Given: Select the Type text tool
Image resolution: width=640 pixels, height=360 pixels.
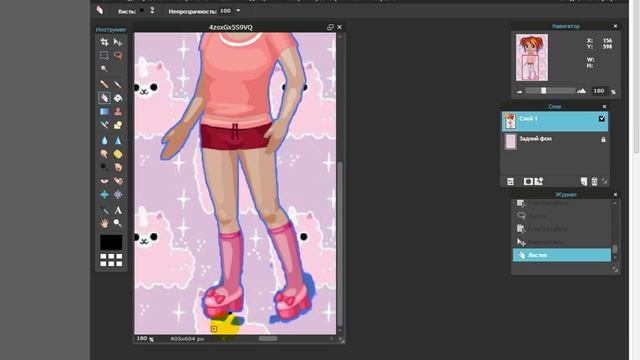Looking at the screenshot, I should click(118, 210).
